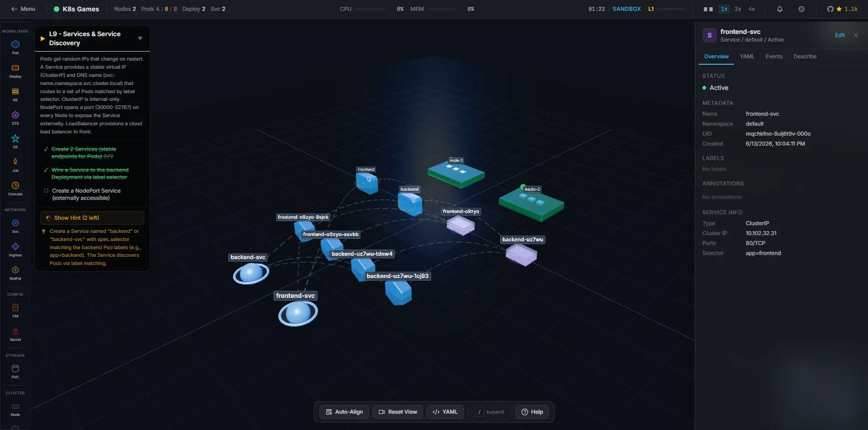Click the Reset View button

[398, 412]
